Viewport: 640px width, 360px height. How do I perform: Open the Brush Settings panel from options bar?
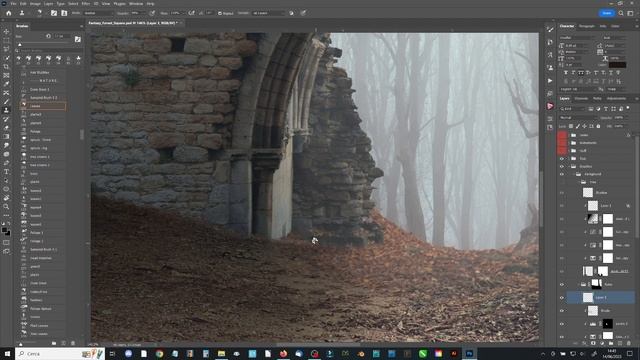click(54, 13)
